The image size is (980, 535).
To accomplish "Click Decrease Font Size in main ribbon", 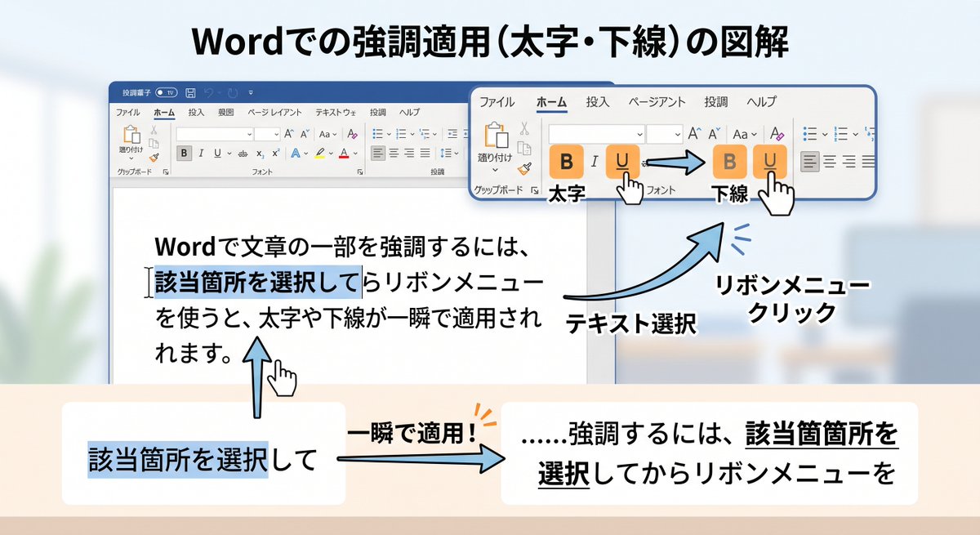I will click(x=305, y=134).
